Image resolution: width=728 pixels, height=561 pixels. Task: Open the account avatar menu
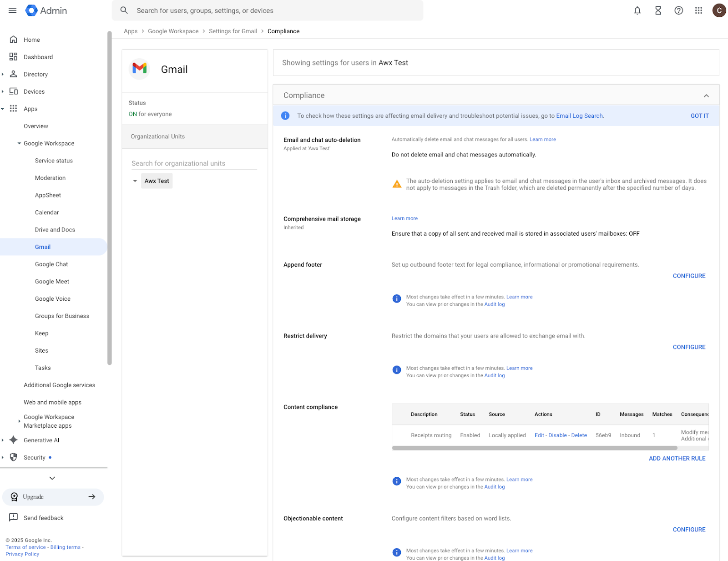[x=719, y=10]
